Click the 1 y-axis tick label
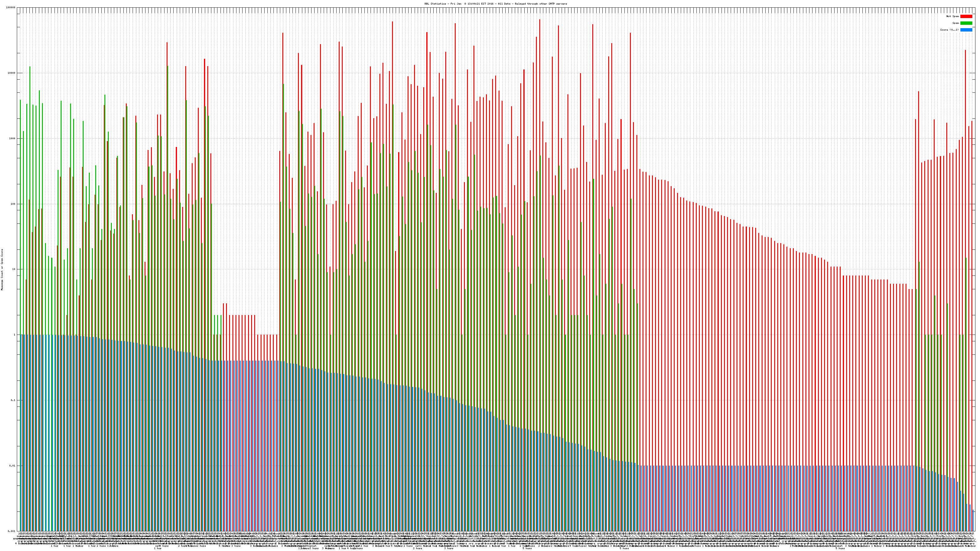 (x=15, y=335)
